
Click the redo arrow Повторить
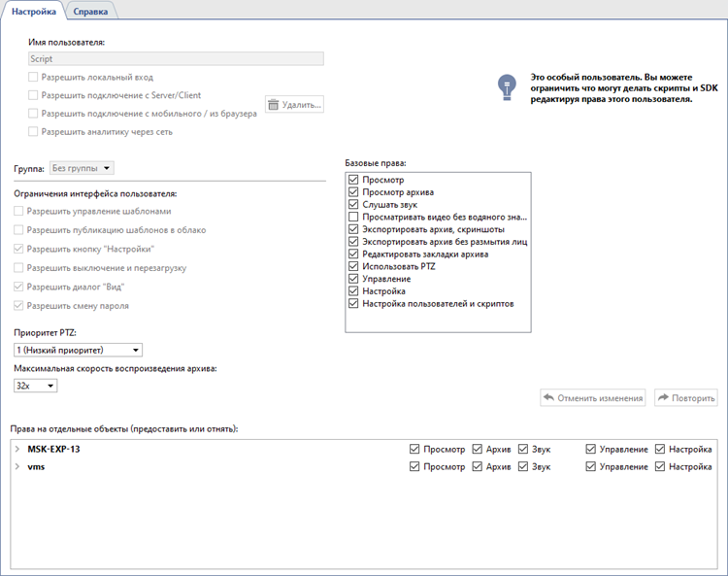[x=664, y=397]
